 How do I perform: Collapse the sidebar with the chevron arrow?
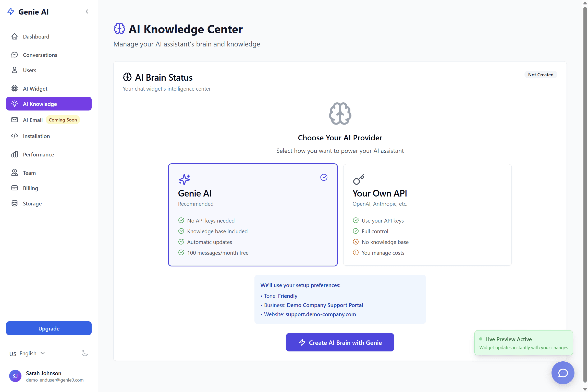(87, 11)
